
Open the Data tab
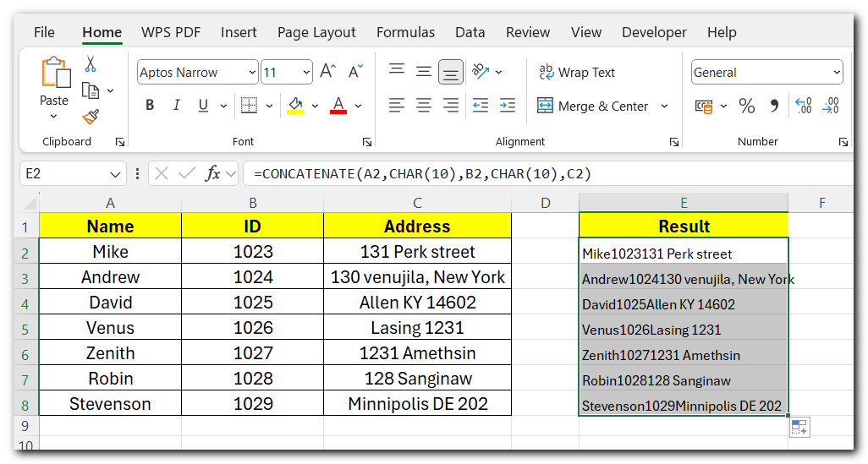click(470, 32)
